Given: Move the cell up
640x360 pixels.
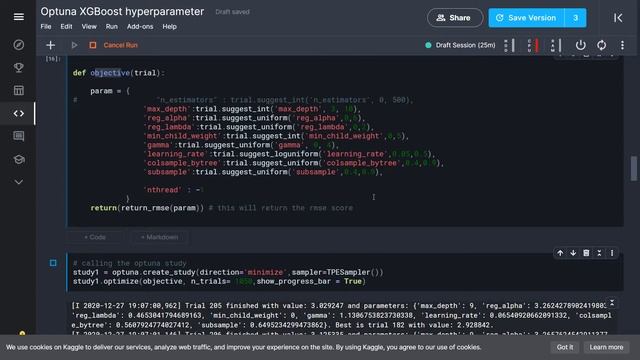Looking at the screenshot, I should 560,253.
